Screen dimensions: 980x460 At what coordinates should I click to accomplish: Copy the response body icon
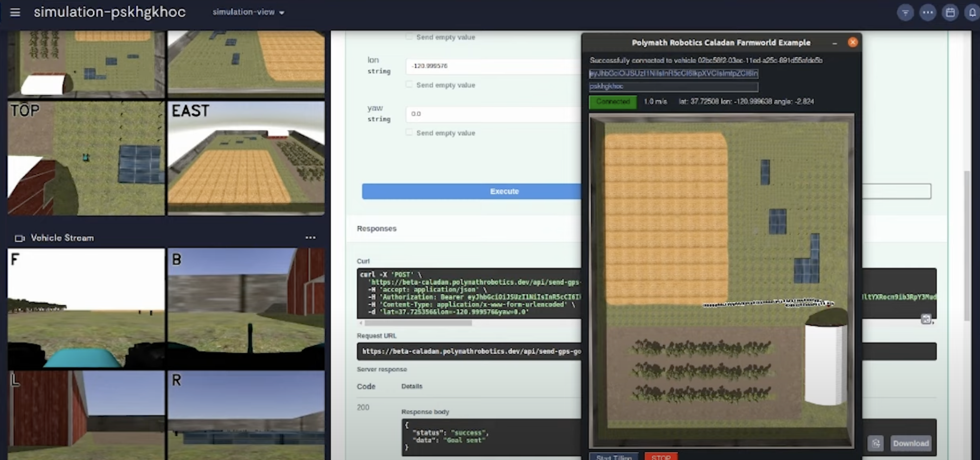(x=876, y=443)
